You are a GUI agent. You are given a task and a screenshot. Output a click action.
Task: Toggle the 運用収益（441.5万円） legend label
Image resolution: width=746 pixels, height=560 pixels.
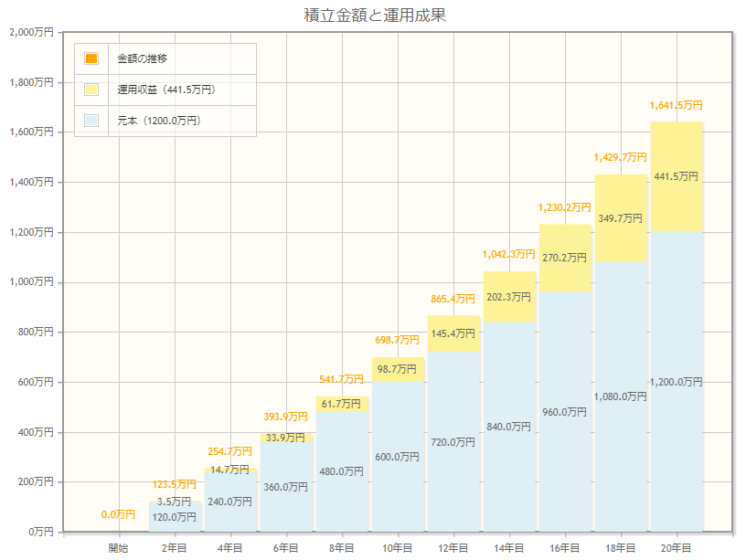coord(166,90)
